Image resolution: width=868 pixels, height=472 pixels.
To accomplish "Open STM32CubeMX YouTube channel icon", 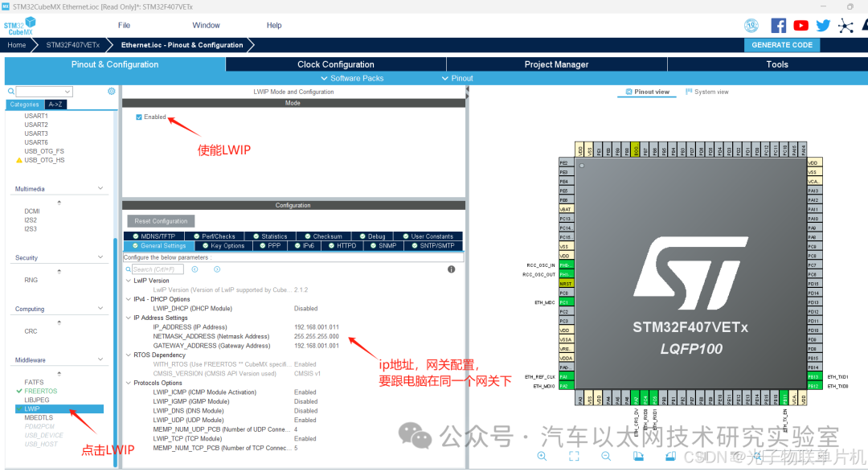I will pos(800,25).
